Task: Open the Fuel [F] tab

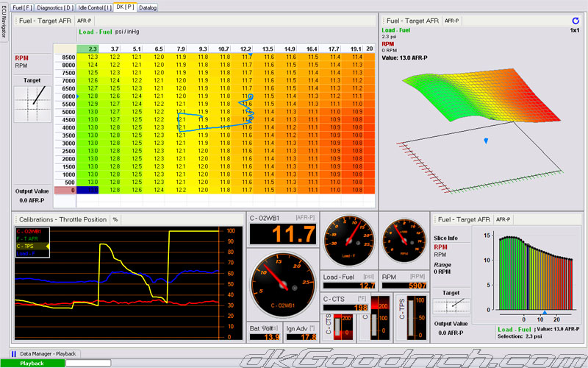Action: pos(22,7)
